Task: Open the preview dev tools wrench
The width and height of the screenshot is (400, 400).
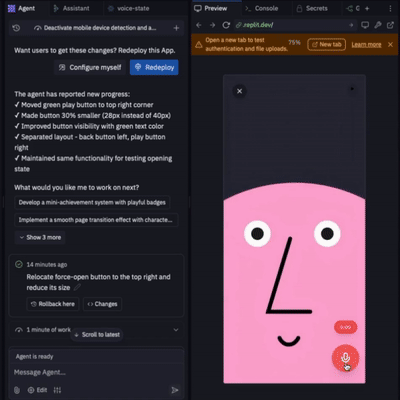Action: [x=378, y=25]
